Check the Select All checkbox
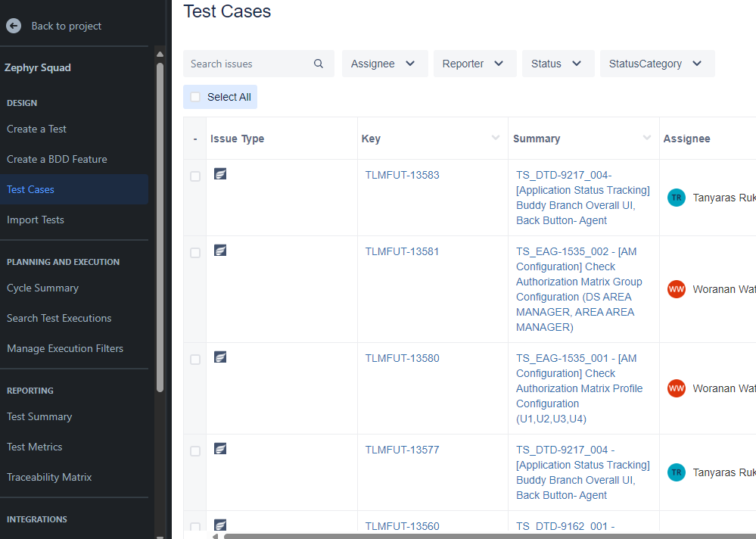Image resolution: width=756 pixels, height=539 pixels. [196, 97]
